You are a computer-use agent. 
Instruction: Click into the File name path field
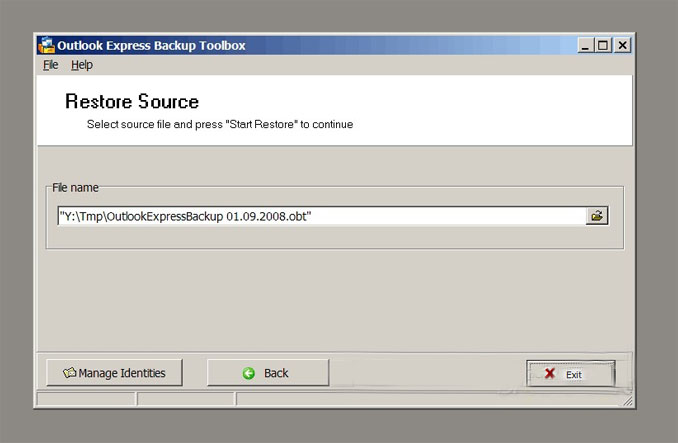(x=321, y=216)
